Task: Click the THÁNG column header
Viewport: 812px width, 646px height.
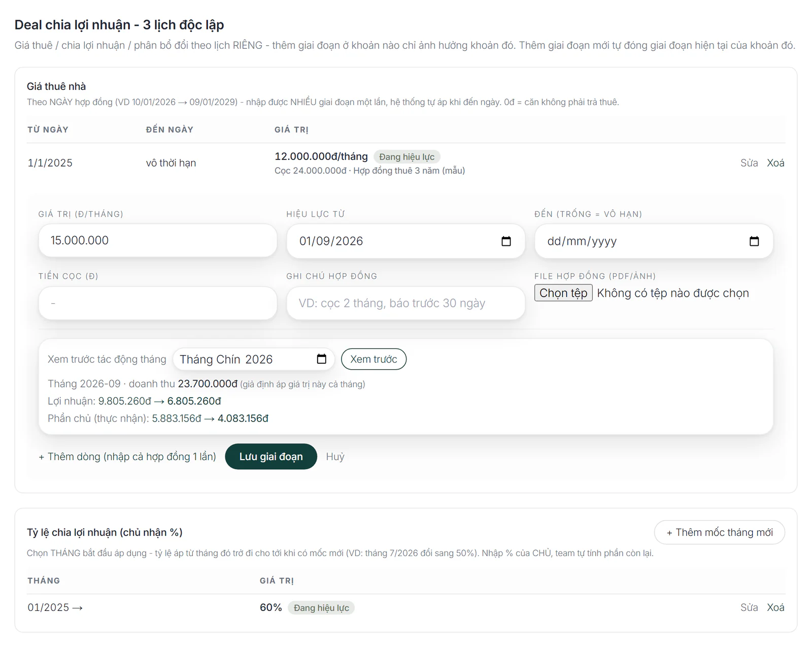Action: coord(44,580)
